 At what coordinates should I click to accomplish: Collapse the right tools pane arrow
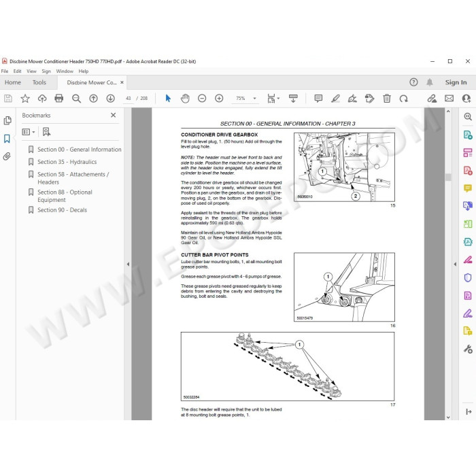(455, 264)
